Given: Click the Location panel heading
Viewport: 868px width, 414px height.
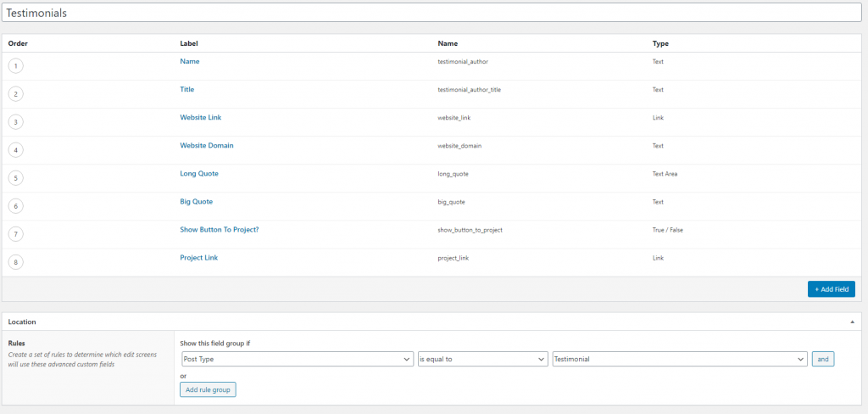Looking at the screenshot, I should tap(22, 322).
